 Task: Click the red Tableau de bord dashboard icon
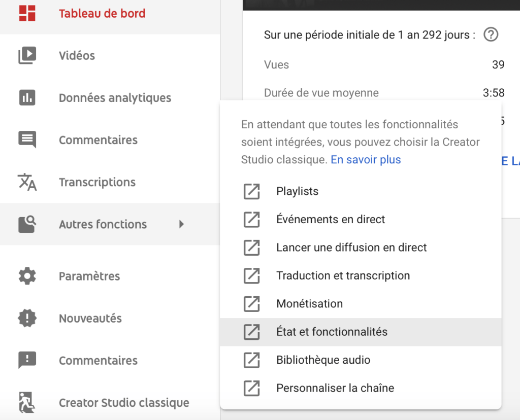pyautogui.click(x=27, y=13)
